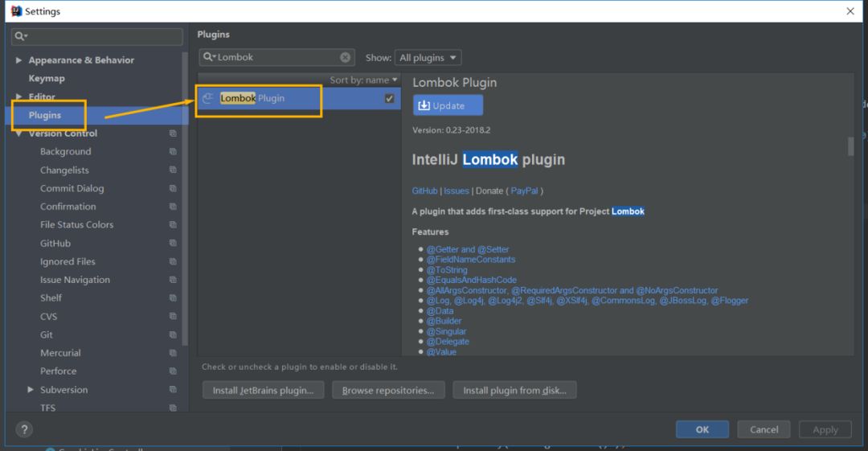Click the project-level icon beside Ignored Files
This screenshot has width=868, height=451.
[173, 261]
